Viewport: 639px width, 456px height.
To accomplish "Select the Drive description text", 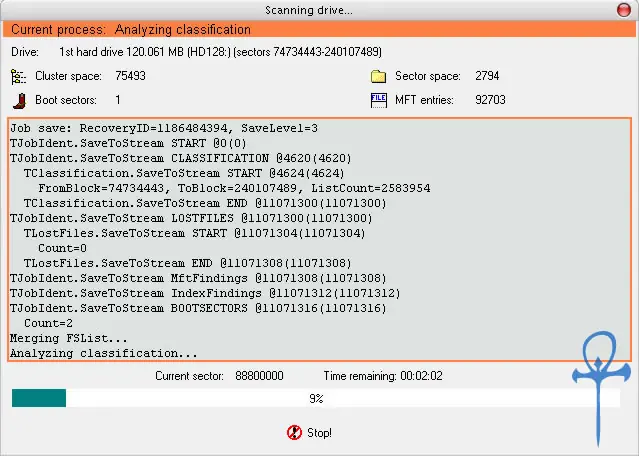I will click(220, 52).
